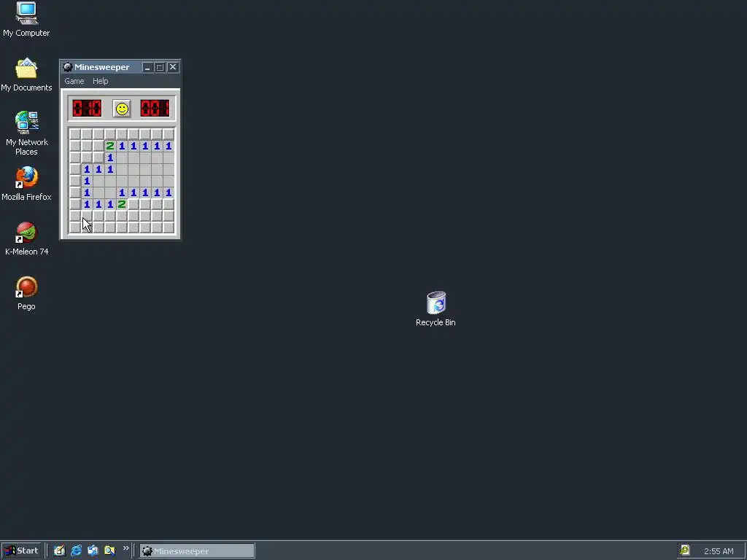Click the Outlook Express quick launch icon

(93, 551)
